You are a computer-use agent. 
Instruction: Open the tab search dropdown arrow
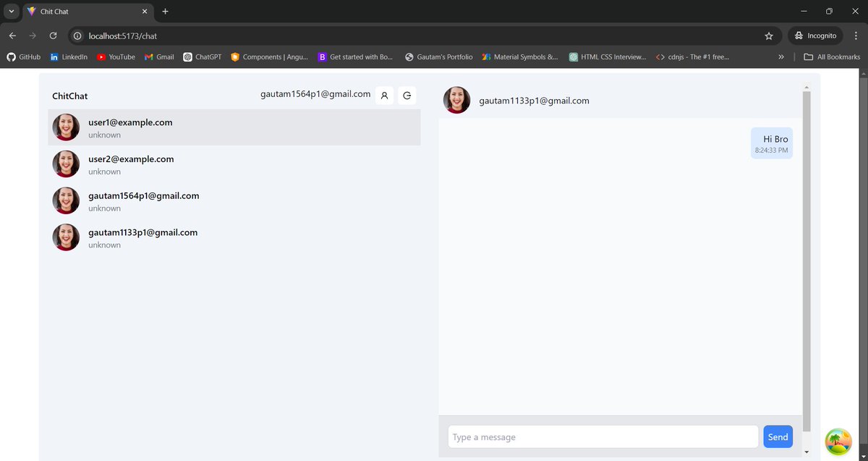click(x=9, y=11)
